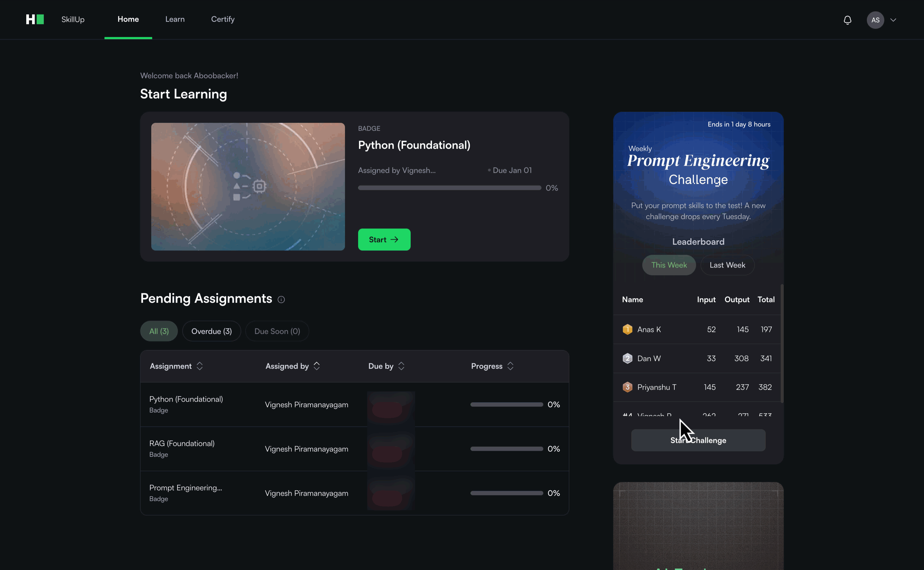This screenshot has height=570, width=924.
Task: Open the Learn tab
Action: point(175,19)
